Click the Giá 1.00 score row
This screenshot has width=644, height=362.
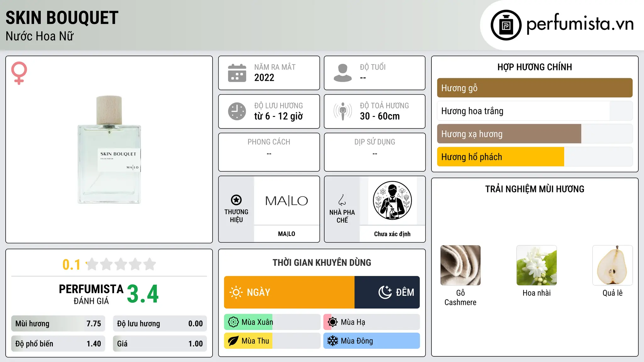pyautogui.click(x=160, y=344)
